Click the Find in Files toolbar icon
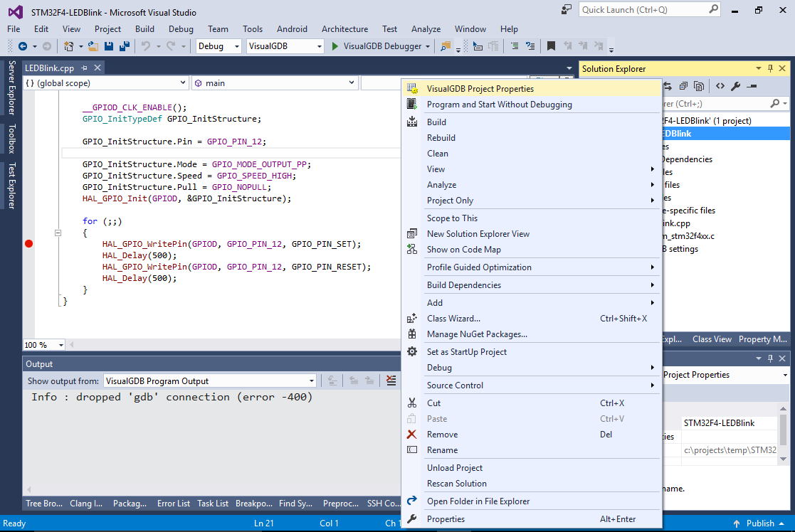 click(x=446, y=46)
